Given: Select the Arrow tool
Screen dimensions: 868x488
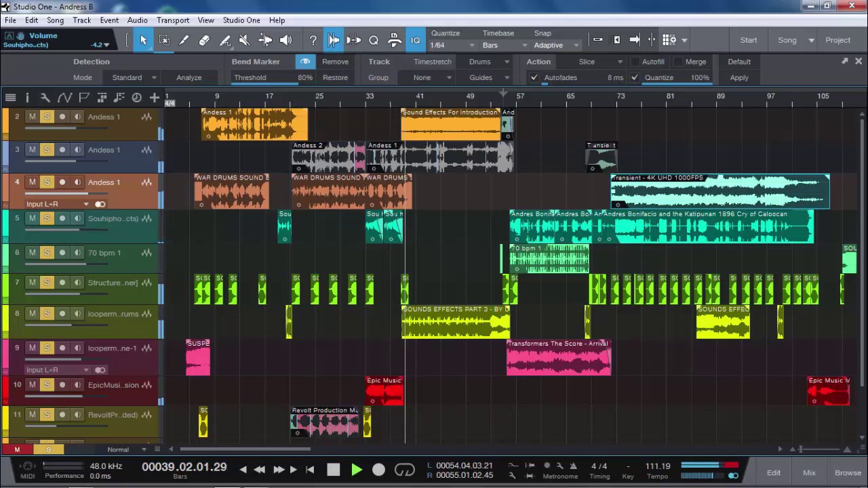Looking at the screenshot, I should coord(143,40).
